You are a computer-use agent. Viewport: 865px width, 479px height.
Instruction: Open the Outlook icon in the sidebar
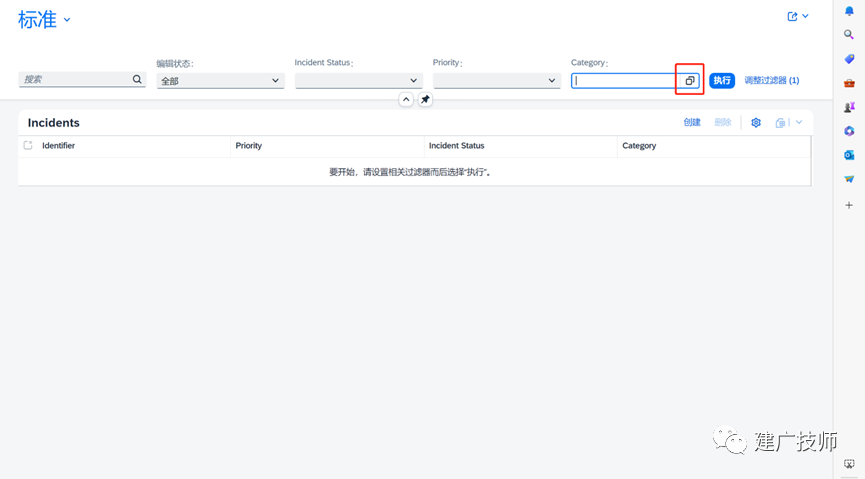(x=849, y=156)
